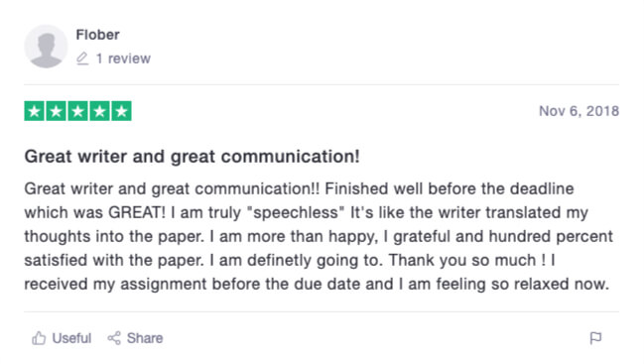The width and height of the screenshot is (644, 364).
Task: Click the Nov 6, 2018 date
Action: (x=580, y=111)
